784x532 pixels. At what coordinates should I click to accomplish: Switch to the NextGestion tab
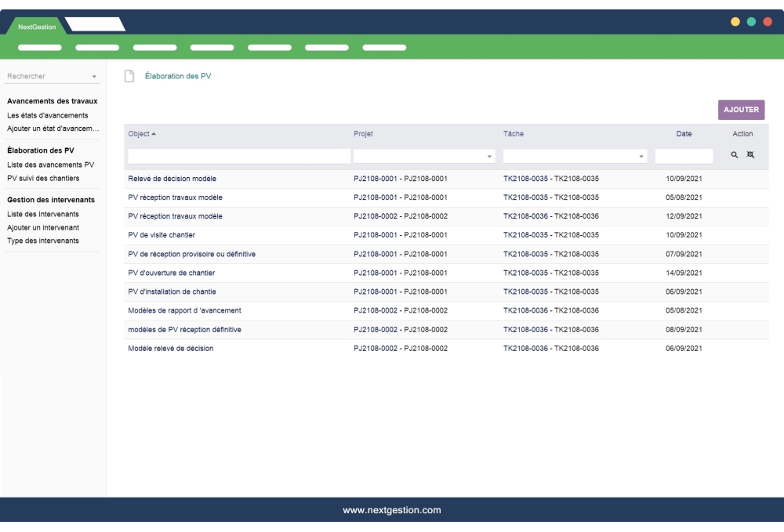37,27
